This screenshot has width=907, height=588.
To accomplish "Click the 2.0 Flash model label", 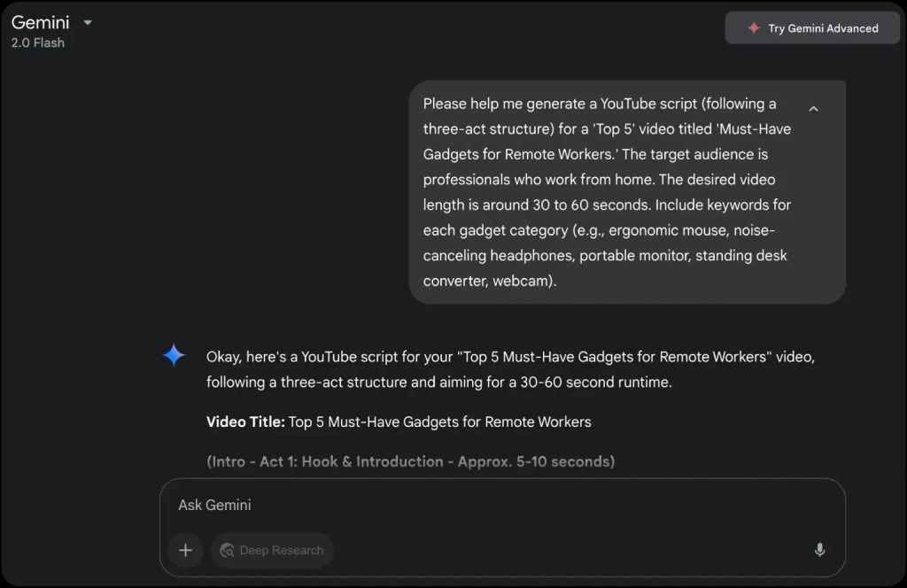I will point(38,43).
